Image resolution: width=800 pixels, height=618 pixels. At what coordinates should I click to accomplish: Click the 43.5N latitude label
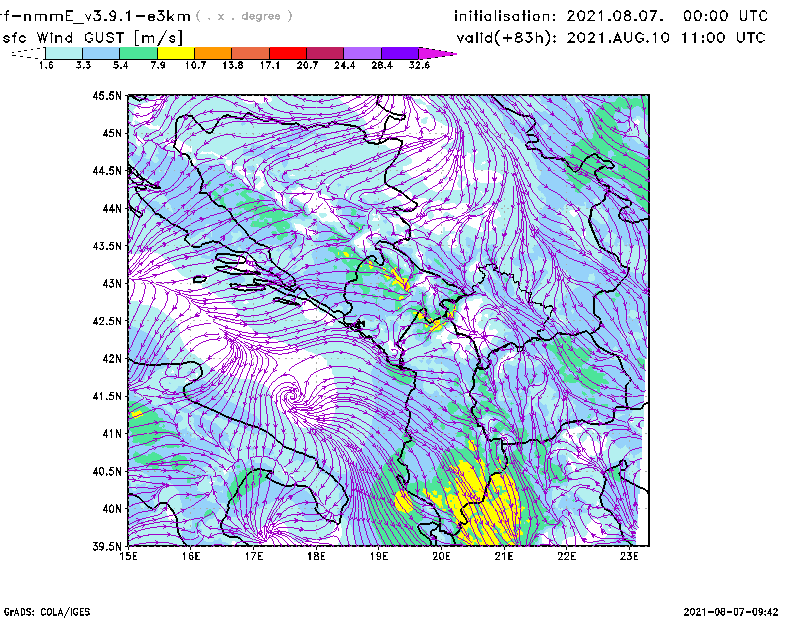pos(108,246)
